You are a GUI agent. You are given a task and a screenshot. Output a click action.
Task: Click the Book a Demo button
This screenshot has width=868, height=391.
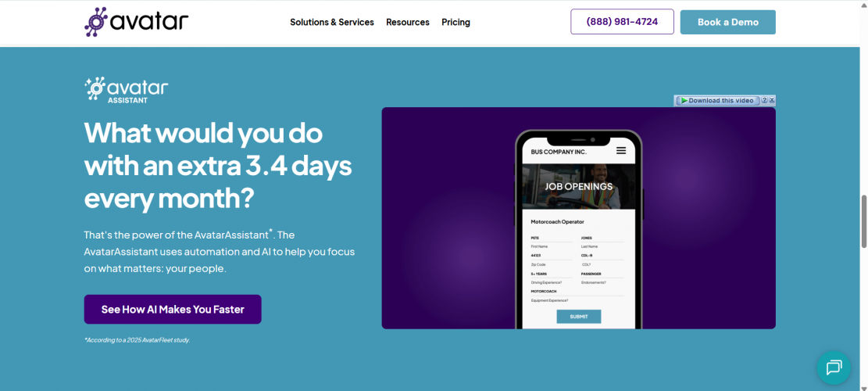pyautogui.click(x=728, y=22)
